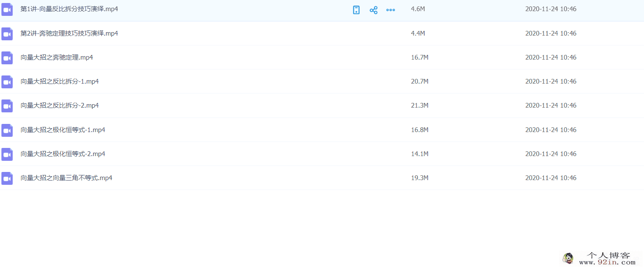Open file 第2讲-奔驰定理技巧技巧演绎.mp4
644x268 pixels.
[70, 33]
